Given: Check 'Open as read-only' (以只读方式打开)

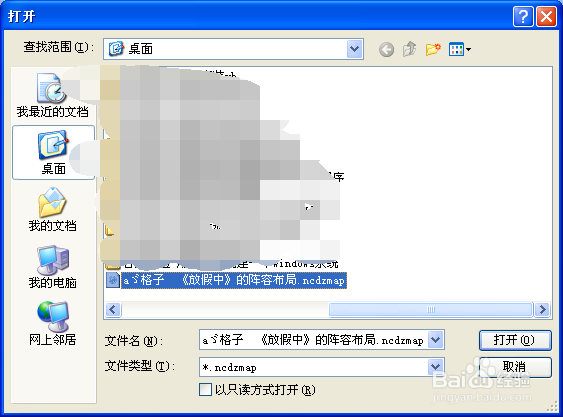Looking at the screenshot, I should pyautogui.click(x=205, y=389).
